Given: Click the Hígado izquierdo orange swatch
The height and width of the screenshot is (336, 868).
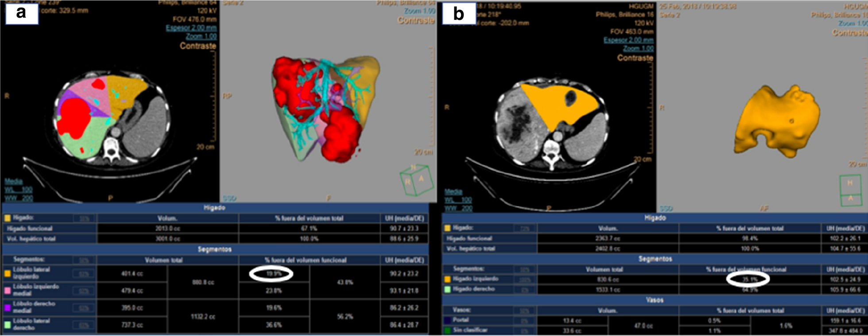Looking at the screenshot, I should (x=447, y=279).
